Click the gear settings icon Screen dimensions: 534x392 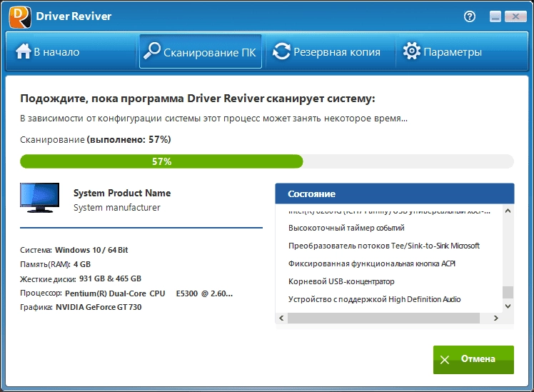point(412,51)
